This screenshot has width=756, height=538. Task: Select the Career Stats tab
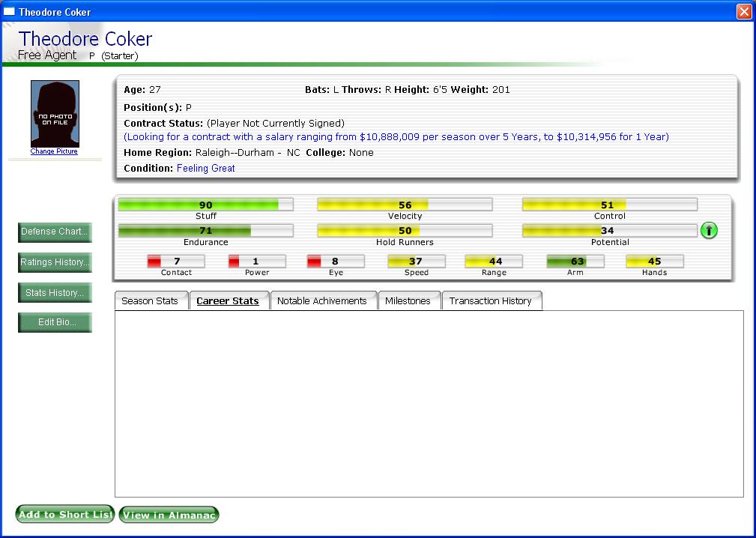[228, 300]
